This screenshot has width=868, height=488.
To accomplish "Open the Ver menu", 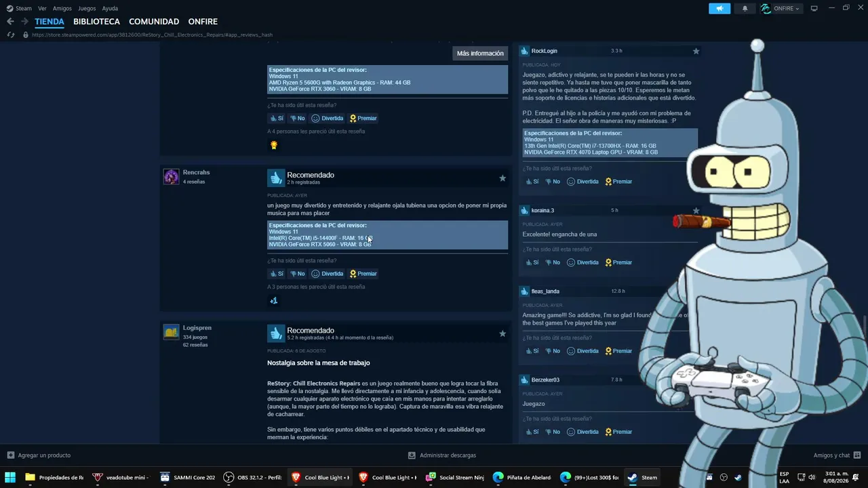I will pyautogui.click(x=42, y=8).
